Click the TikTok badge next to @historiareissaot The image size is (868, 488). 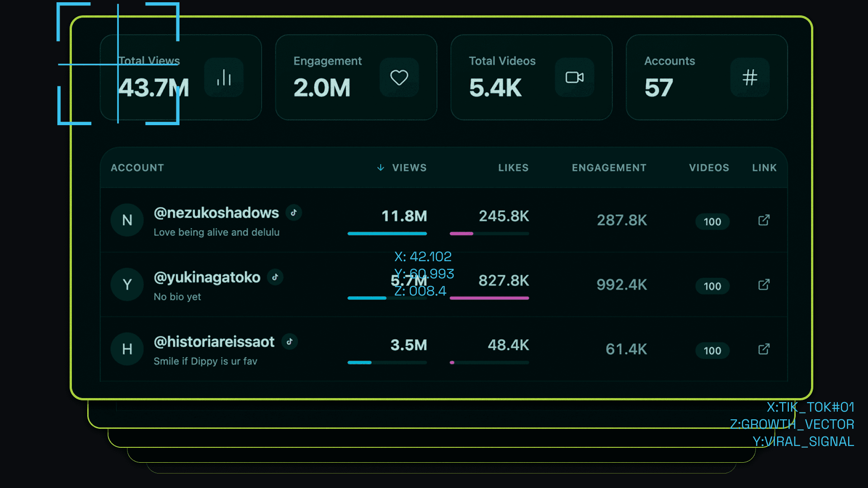[x=290, y=342]
